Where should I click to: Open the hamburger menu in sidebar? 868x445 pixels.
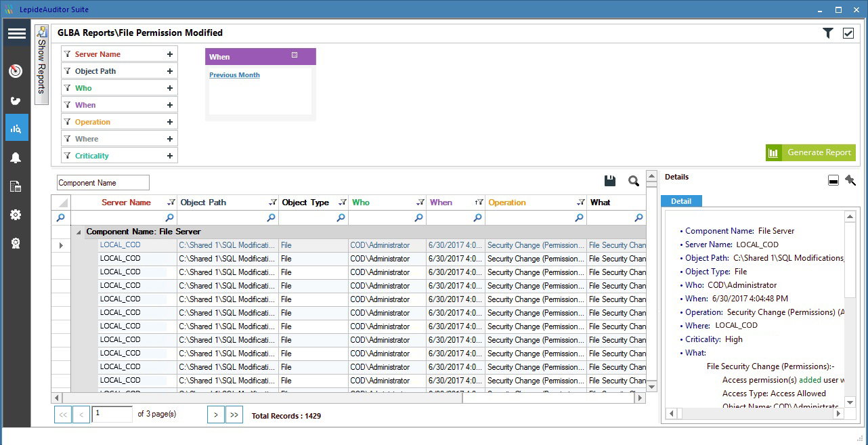(17, 34)
